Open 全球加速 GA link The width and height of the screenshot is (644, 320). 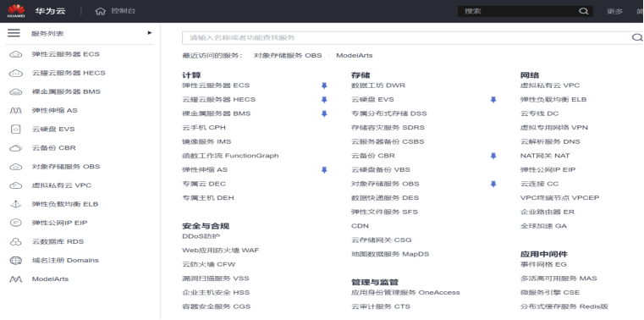coord(543,226)
